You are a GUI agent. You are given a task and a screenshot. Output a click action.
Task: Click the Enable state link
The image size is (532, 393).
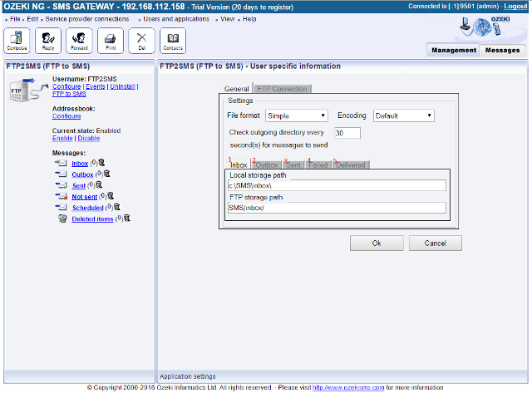tap(62, 138)
